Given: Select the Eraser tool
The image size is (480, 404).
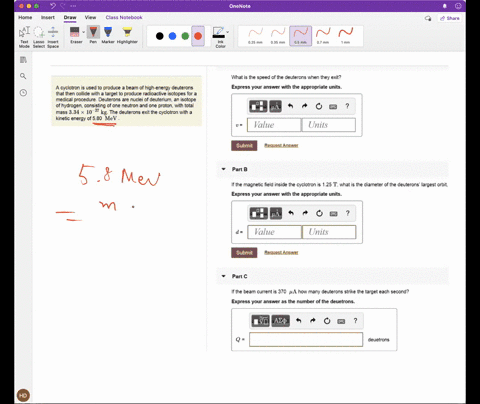Looking at the screenshot, I should tap(75, 35).
